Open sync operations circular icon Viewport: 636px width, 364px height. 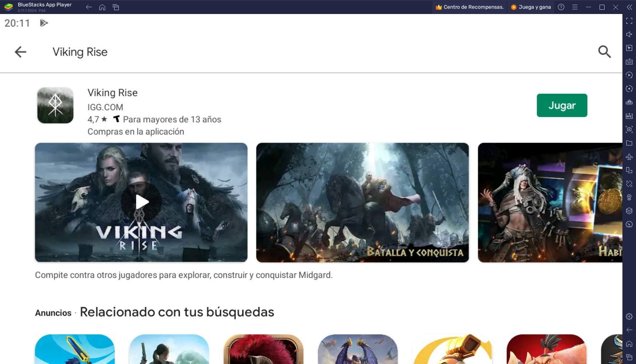[629, 89]
